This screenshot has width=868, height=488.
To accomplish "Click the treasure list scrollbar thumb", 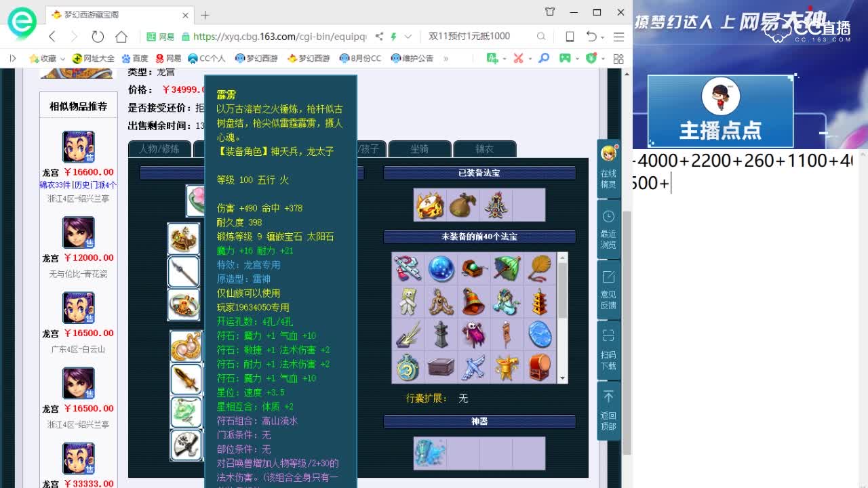I will [x=562, y=291].
